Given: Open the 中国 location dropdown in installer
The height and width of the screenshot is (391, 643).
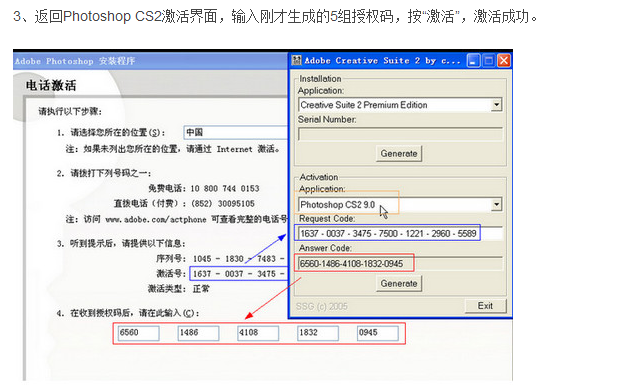Looking at the screenshot, I should (236, 132).
